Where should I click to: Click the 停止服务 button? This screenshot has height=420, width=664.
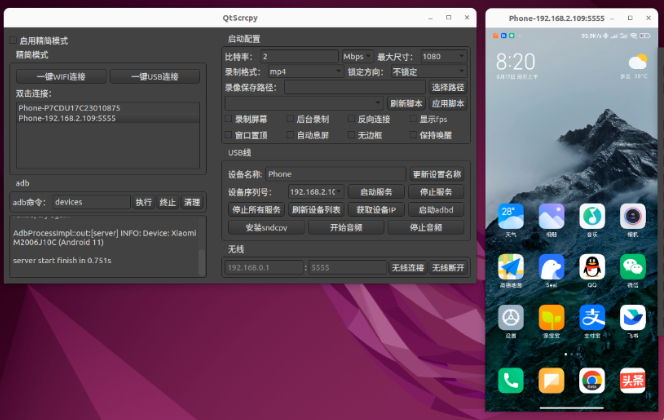coord(436,192)
